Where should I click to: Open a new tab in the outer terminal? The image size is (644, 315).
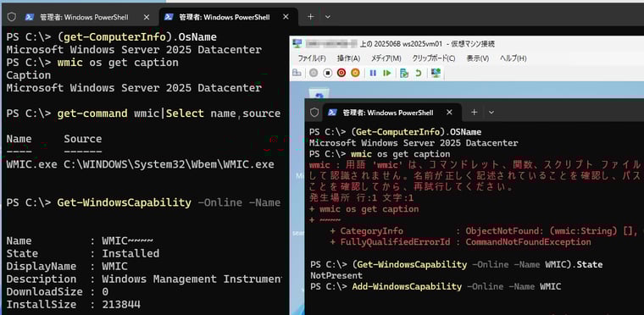point(310,17)
